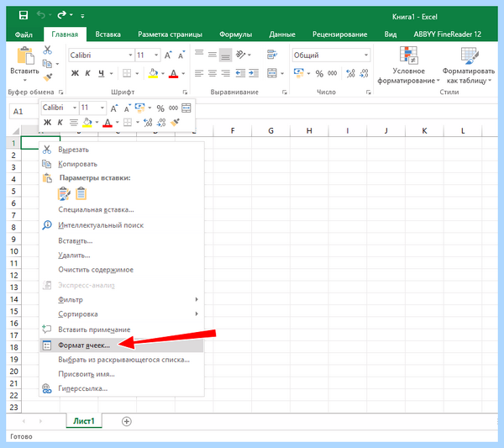Center text horizontally in the ribbon
Image resolution: width=504 pixels, height=448 pixels.
(x=213, y=73)
